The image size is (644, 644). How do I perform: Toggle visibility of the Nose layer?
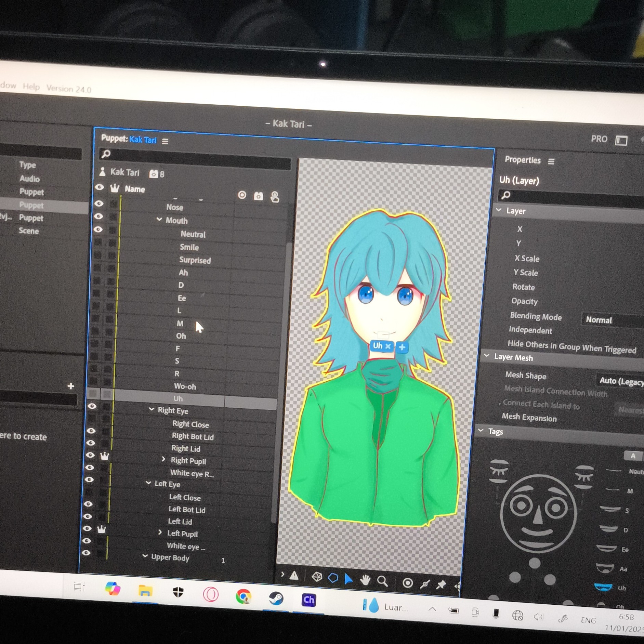[x=99, y=203]
